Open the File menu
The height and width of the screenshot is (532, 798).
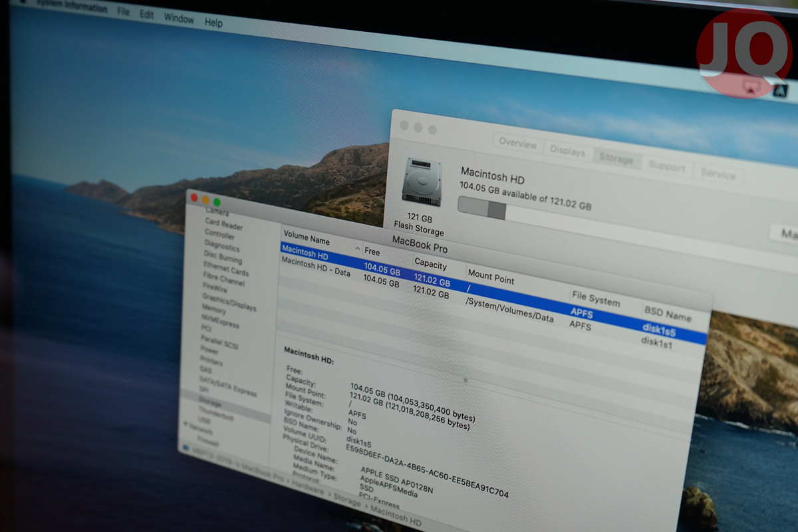coord(123,11)
